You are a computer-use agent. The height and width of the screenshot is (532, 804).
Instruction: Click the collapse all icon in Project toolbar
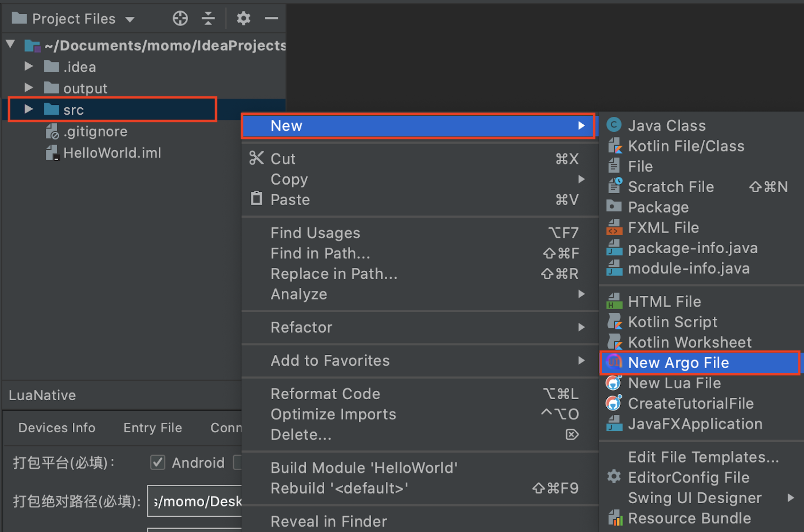(208, 18)
